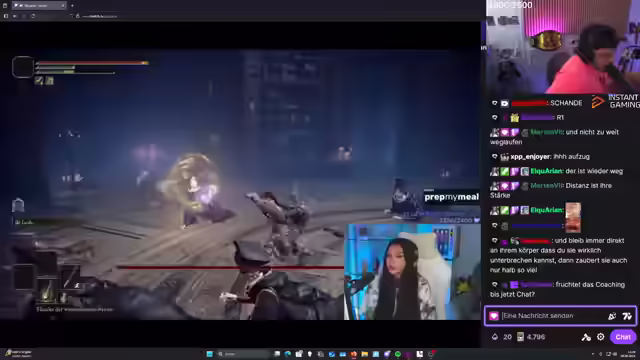Open the emote image posted by ElquArian
The height and width of the screenshot is (360, 640).
573,217
